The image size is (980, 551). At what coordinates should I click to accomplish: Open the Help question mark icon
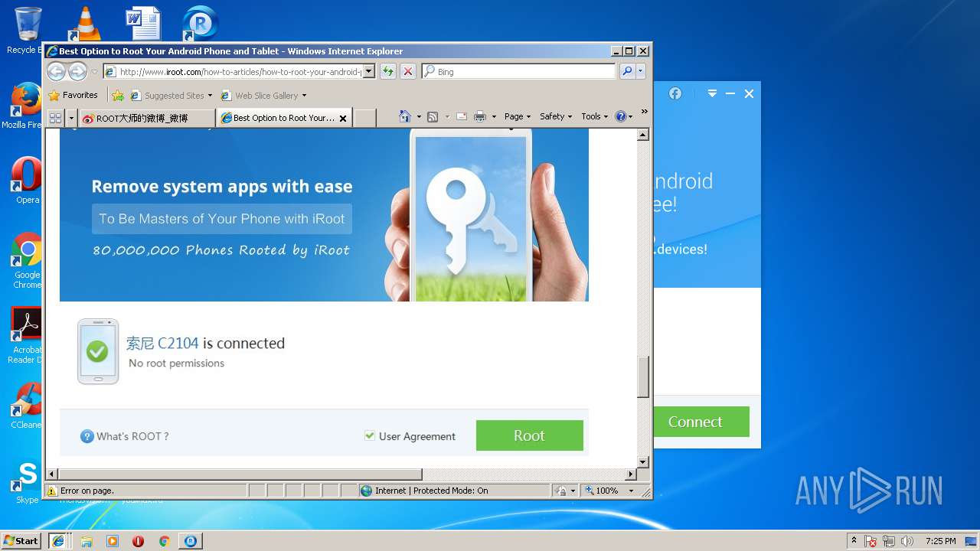pyautogui.click(x=621, y=116)
